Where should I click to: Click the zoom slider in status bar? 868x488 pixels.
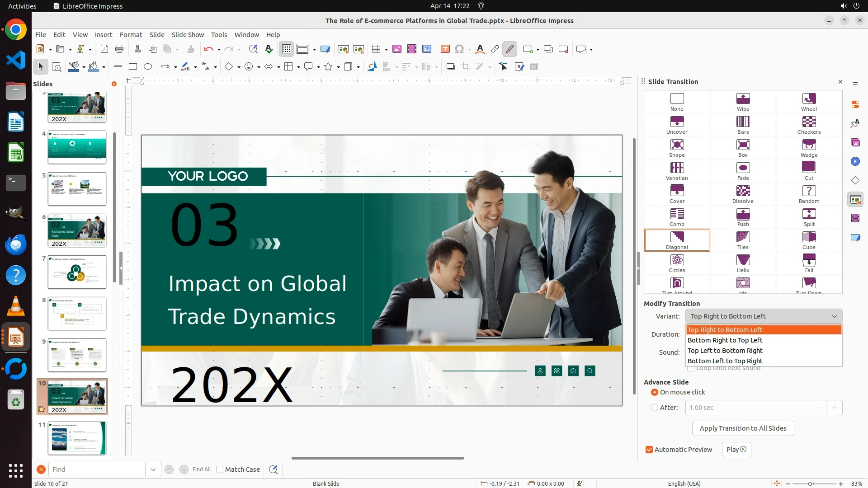coord(810,483)
